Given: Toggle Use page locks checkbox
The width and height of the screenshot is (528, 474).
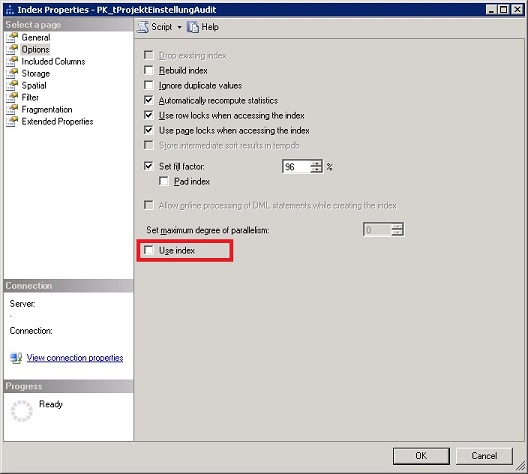Looking at the screenshot, I should tap(148, 130).
